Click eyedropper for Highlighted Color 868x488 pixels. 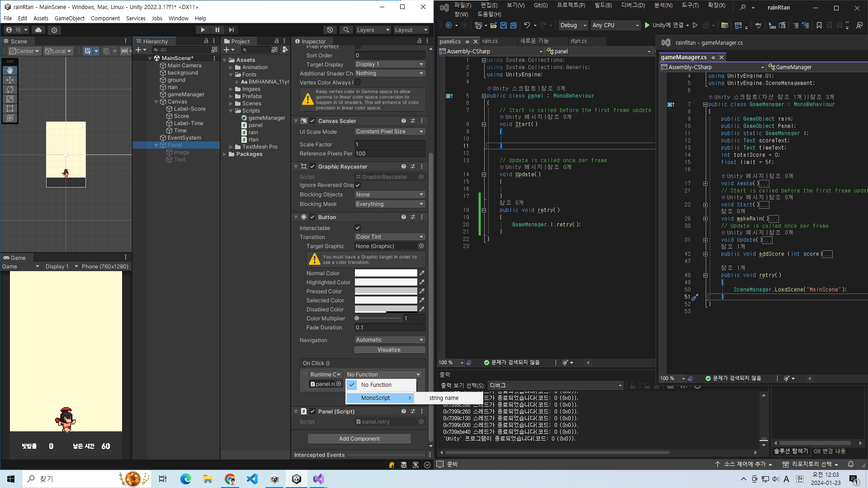(x=422, y=282)
